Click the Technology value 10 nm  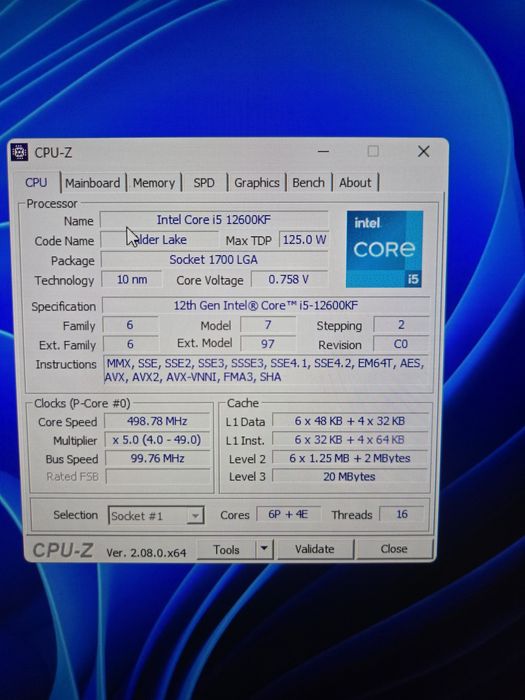pos(132,279)
